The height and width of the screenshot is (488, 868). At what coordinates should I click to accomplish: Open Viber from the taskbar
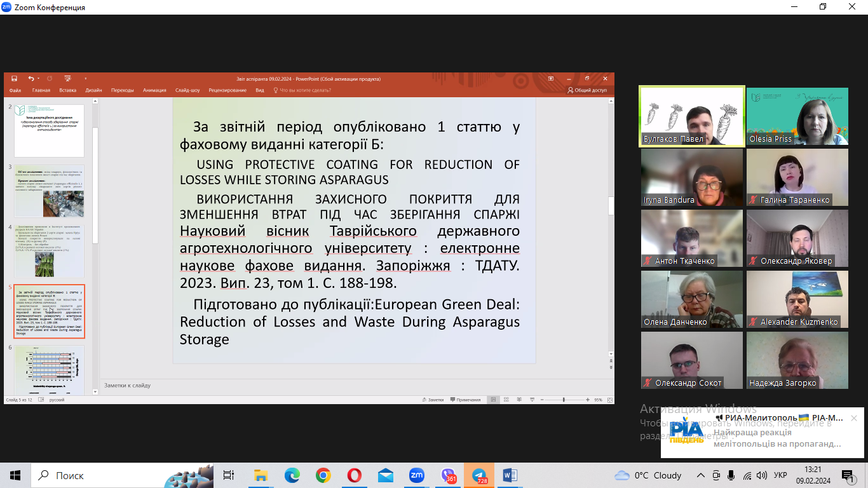(x=448, y=475)
